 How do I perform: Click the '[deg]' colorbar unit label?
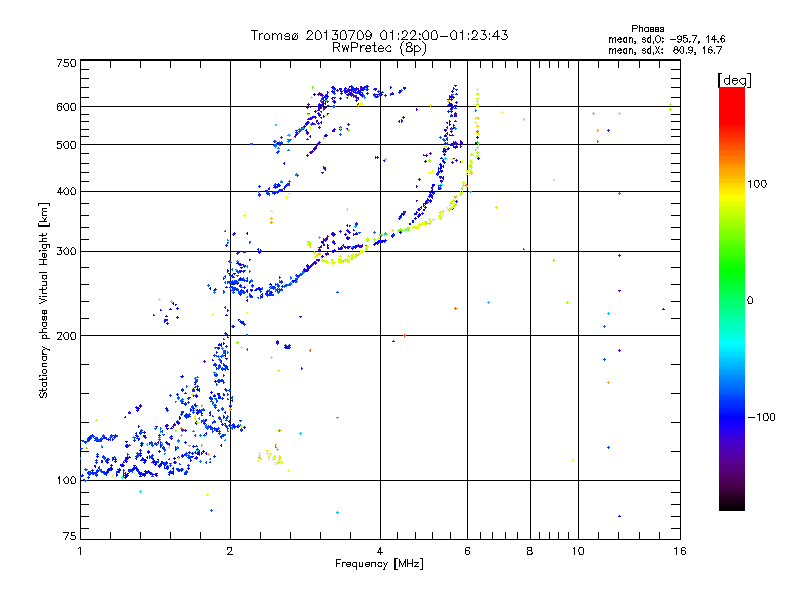tap(734, 80)
